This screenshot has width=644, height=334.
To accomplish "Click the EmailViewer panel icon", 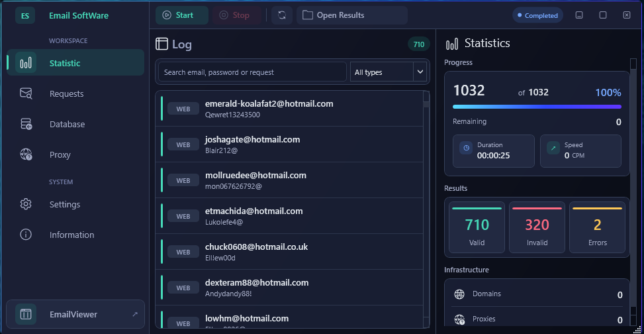I will click(26, 314).
